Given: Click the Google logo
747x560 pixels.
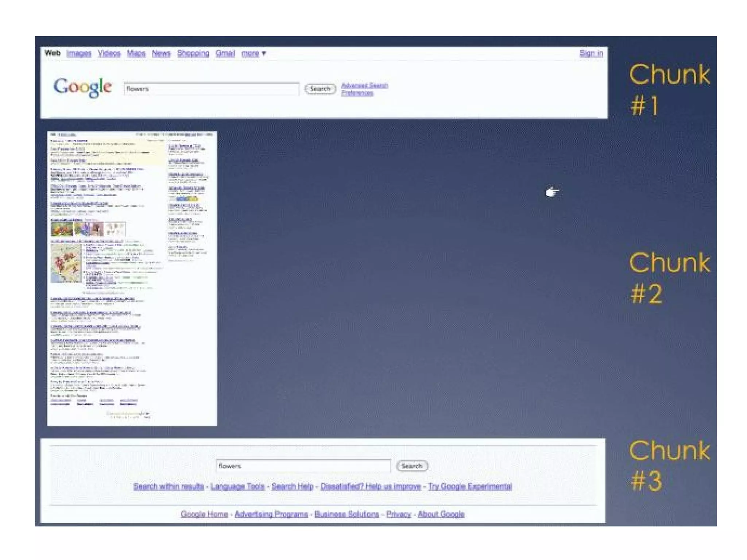Looking at the screenshot, I should [x=82, y=88].
